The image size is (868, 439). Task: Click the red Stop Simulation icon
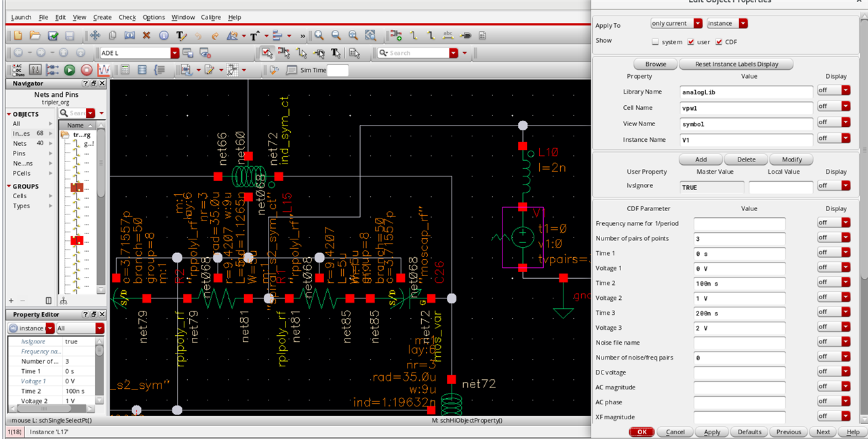tap(87, 70)
